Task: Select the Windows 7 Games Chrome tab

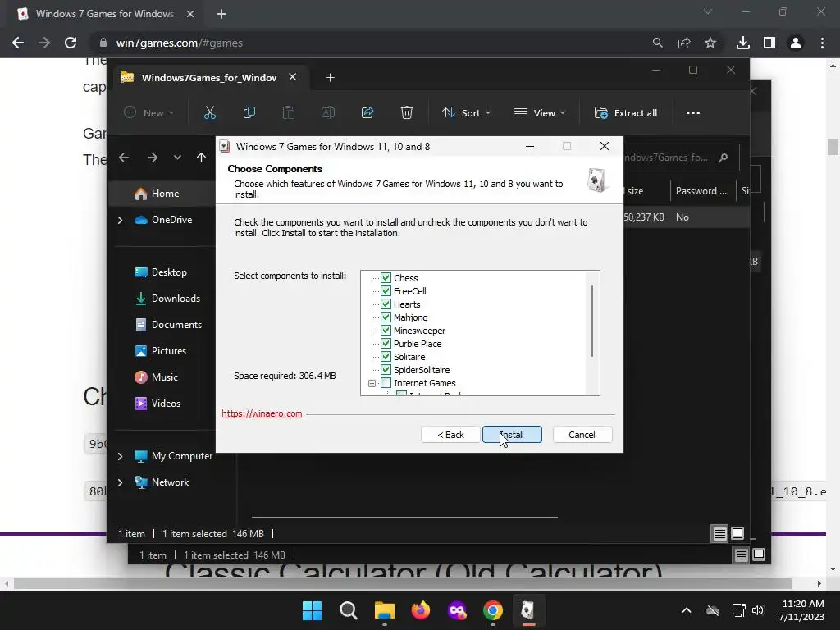Action: 104,14
